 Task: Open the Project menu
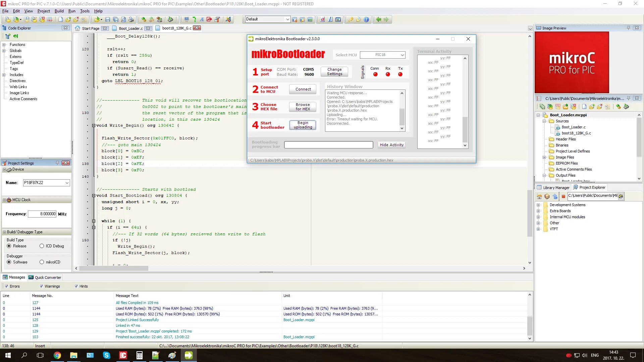click(44, 11)
